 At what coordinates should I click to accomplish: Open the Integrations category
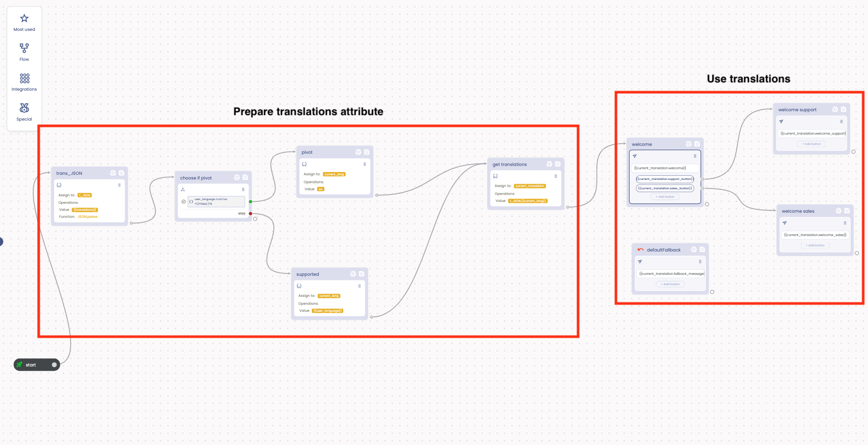(x=24, y=82)
